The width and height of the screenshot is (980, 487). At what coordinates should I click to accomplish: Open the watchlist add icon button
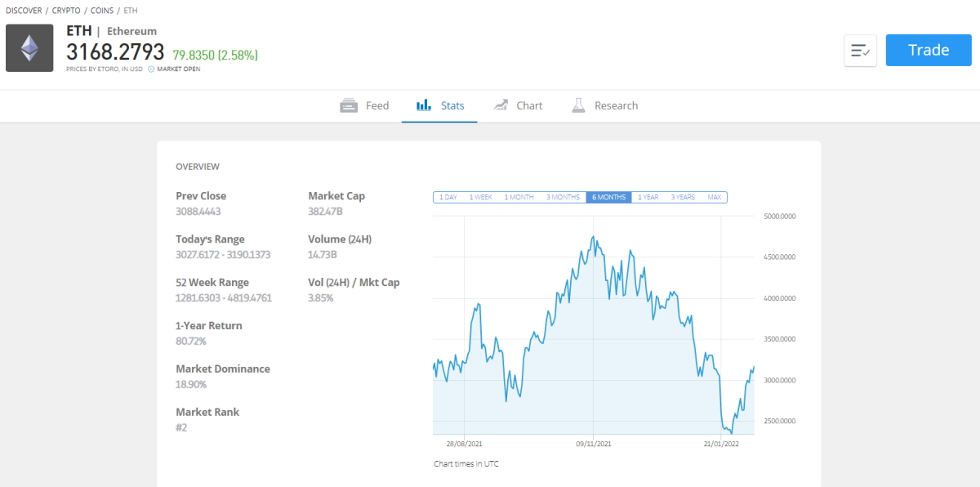(x=860, y=51)
